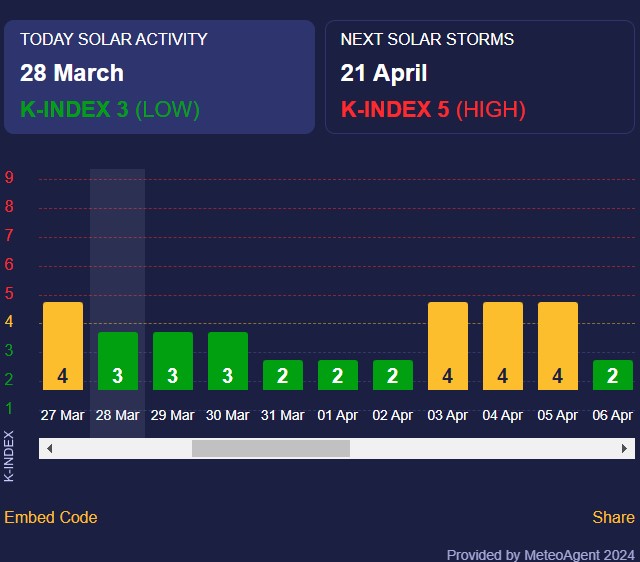The width and height of the screenshot is (640, 562).
Task: Click the 31 Mar bar showing 2
Action: click(283, 375)
